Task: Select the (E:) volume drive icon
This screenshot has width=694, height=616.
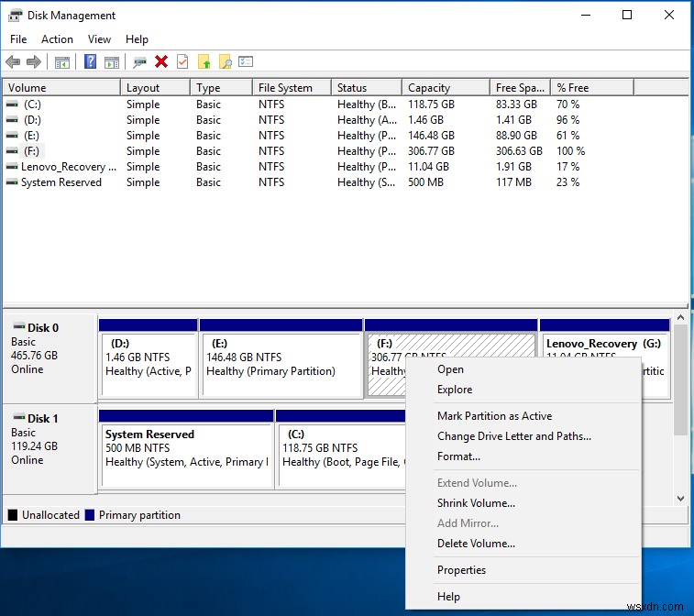Action: (13, 136)
